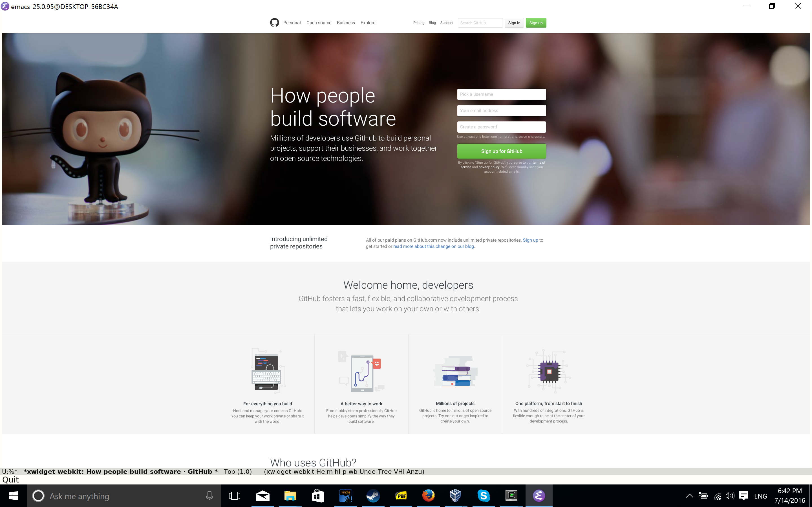The height and width of the screenshot is (507, 812).
Task: Click the Task View icon
Action: (235, 496)
